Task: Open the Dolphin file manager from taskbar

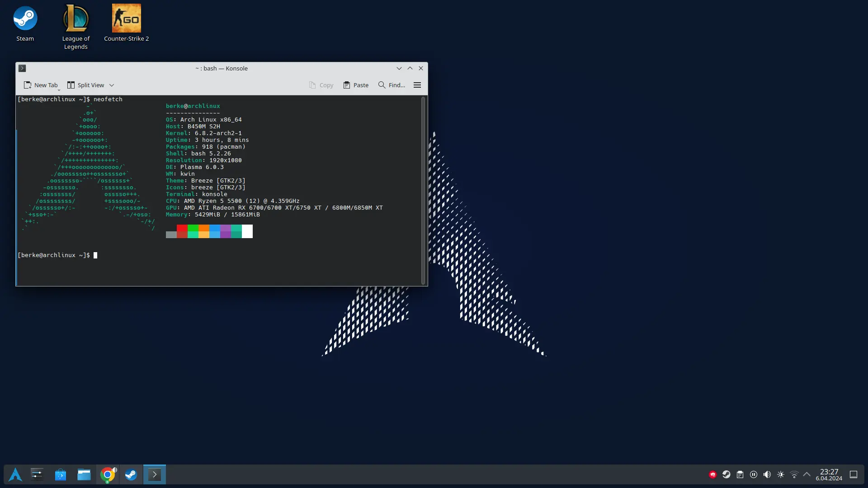Action: (x=84, y=474)
